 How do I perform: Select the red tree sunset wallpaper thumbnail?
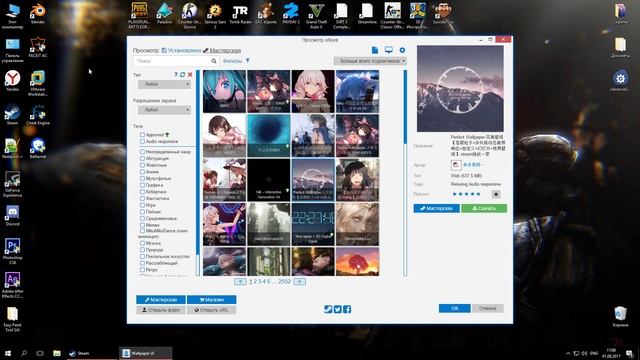357,261
